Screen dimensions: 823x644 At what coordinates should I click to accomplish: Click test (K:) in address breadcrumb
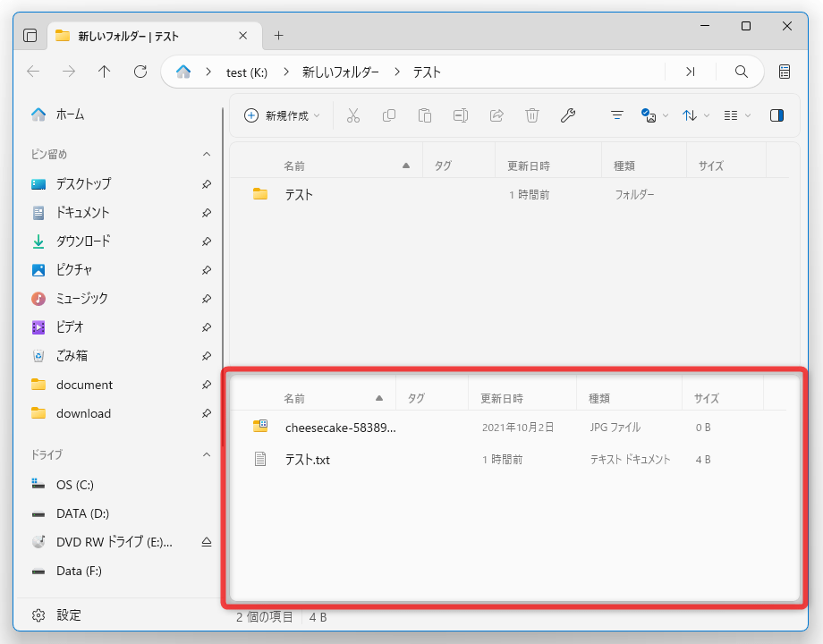pos(247,72)
